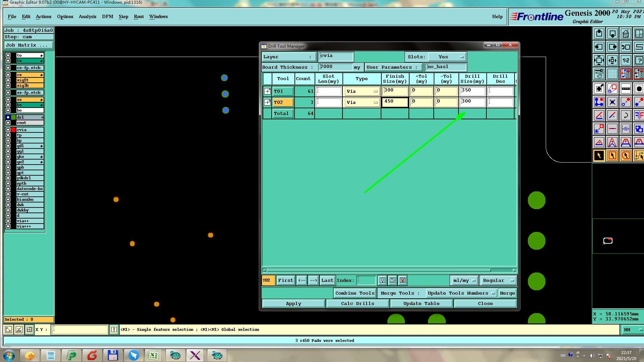Image resolution: width=644 pixels, height=362 pixels.
Task: Click the Combine Tools button
Action: click(x=355, y=293)
